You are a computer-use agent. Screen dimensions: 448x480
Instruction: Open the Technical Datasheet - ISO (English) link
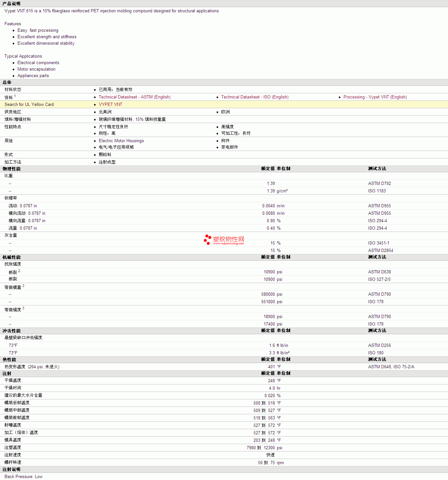255,97
